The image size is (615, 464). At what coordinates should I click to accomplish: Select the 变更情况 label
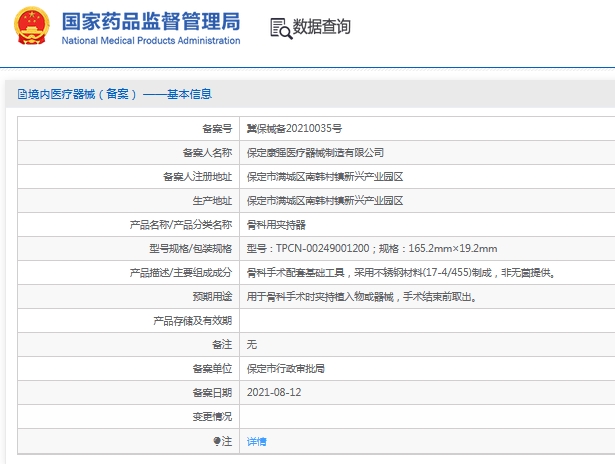pos(212,417)
